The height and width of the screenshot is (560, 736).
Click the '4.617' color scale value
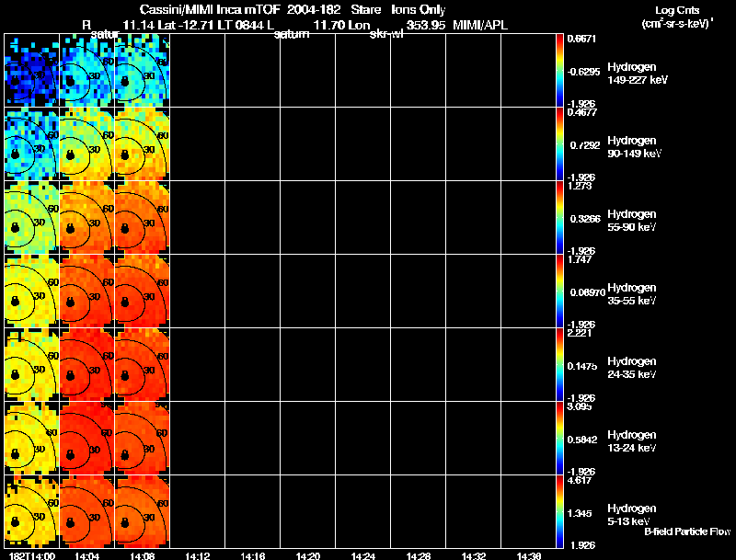pos(580,480)
